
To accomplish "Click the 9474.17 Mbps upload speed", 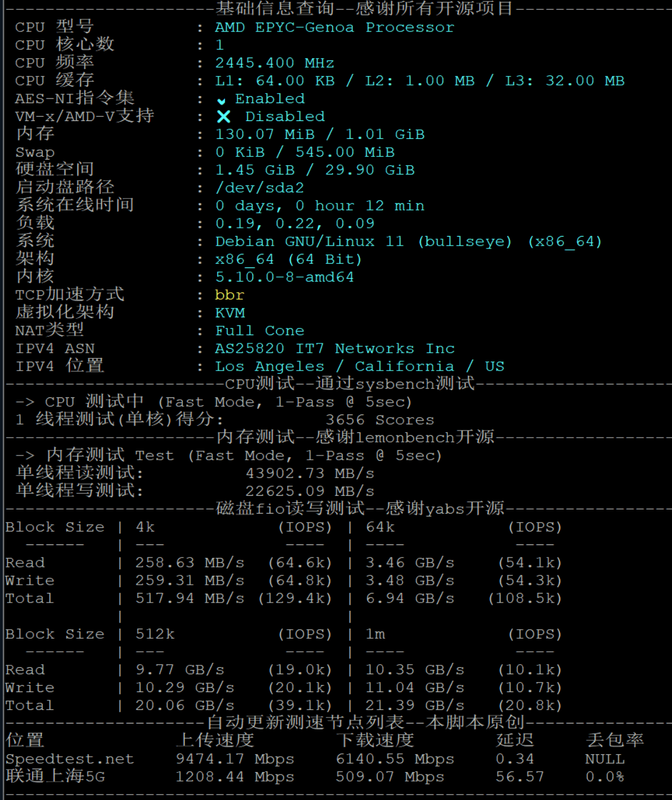I will point(235,759).
